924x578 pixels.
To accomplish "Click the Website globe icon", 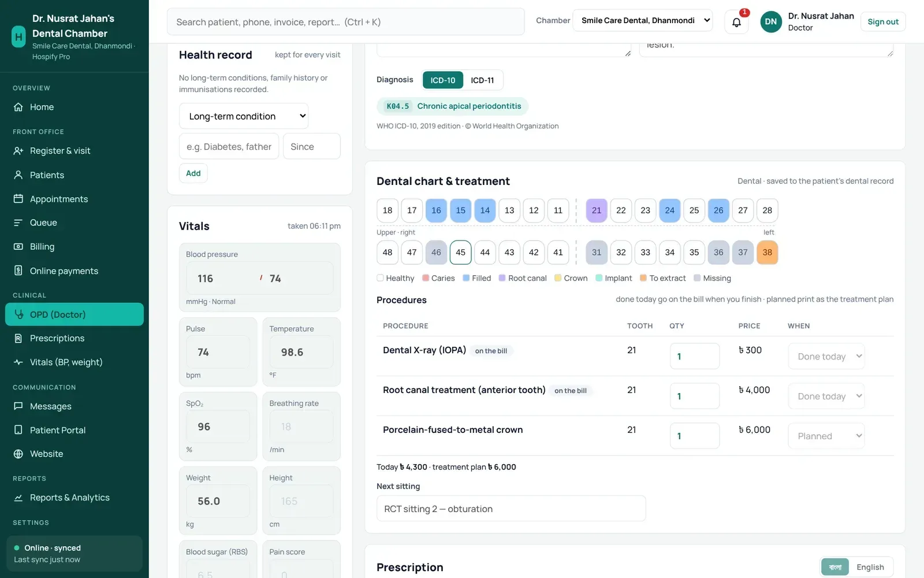I will (x=18, y=454).
